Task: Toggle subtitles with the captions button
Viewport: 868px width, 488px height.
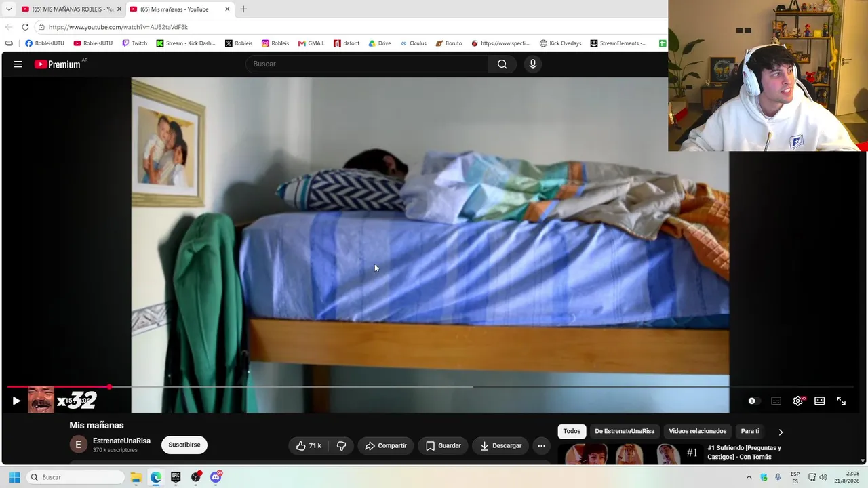Action: point(776,401)
